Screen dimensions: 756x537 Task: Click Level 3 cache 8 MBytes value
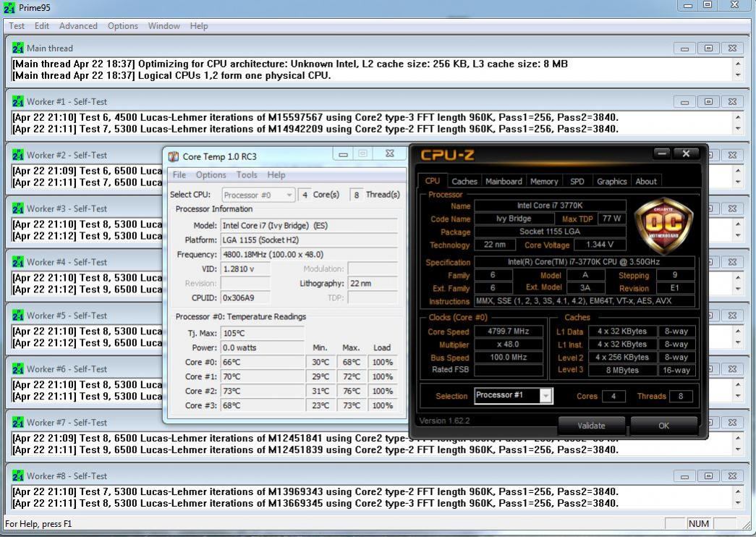[x=622, y=370]
